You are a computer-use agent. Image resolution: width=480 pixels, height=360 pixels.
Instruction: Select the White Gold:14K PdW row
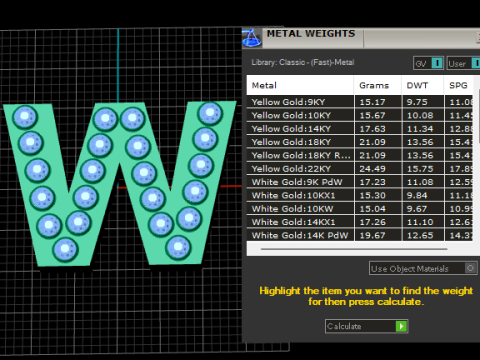(360, 235)
